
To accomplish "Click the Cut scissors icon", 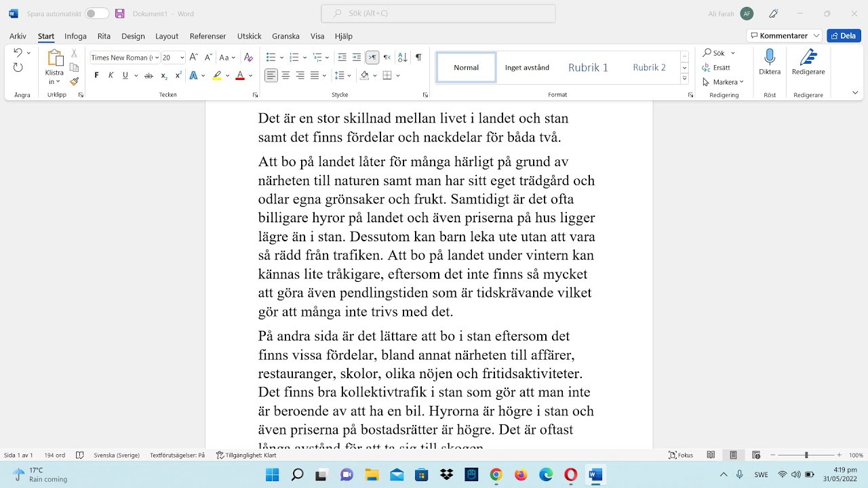I will [x=75, y=53].
